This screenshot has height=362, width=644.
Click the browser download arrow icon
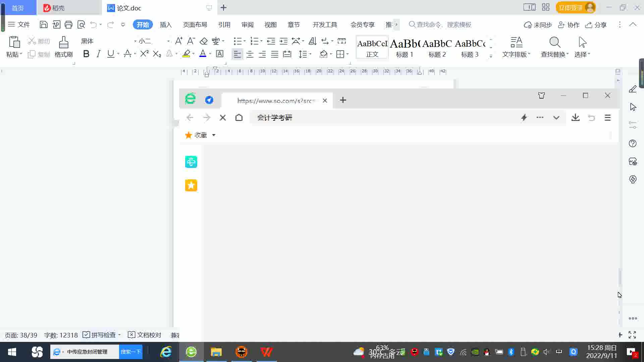coord(575,118)
